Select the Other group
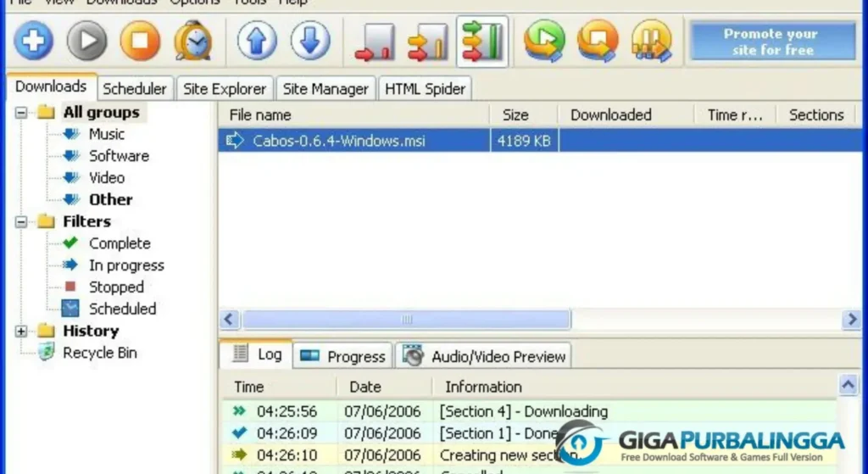The width and height of the screenshot is (868, 474). point(111,199)
